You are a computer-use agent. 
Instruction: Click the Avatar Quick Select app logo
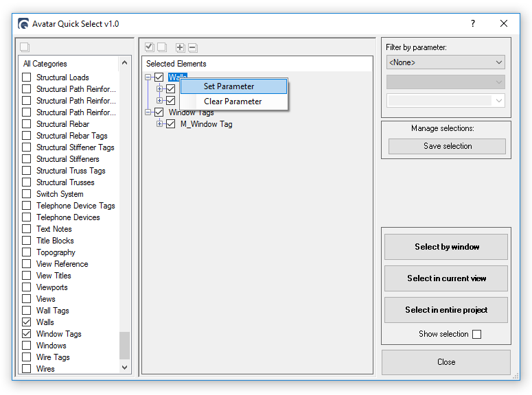(x=23, y=24)
